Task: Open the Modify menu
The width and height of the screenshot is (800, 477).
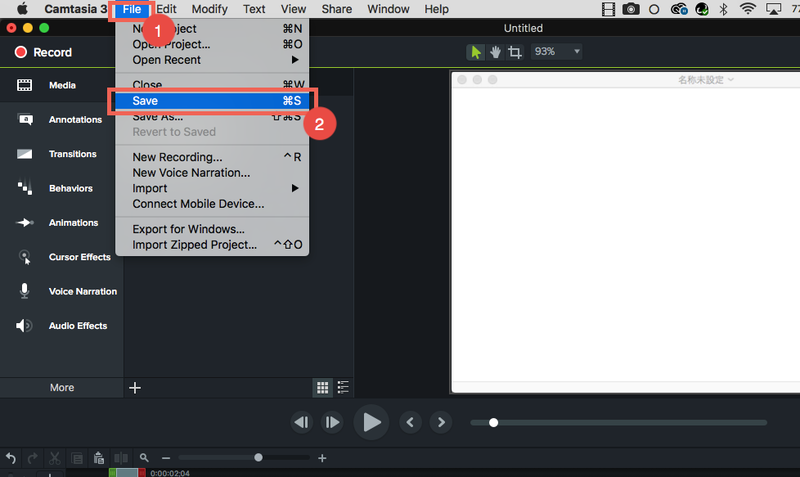Action: (209, 9)
